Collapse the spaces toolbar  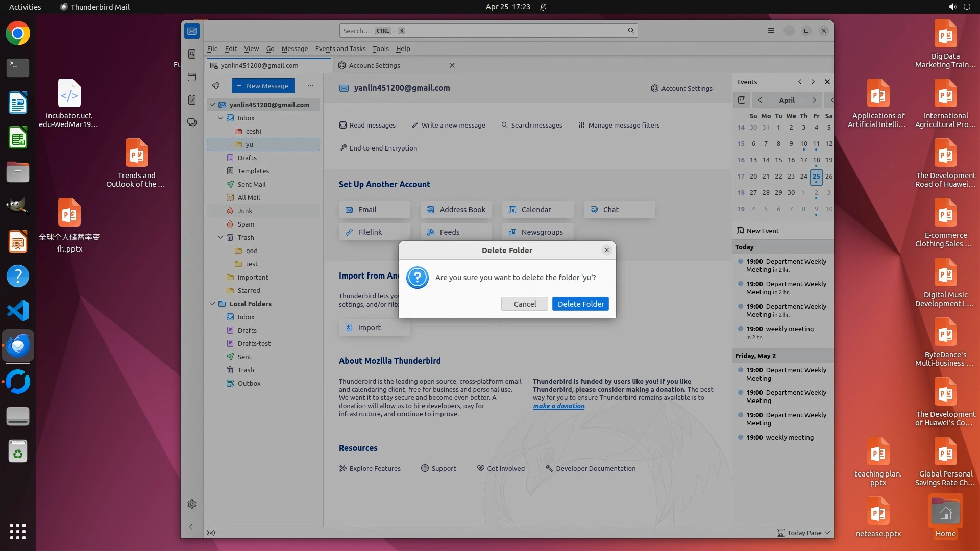(192, 527)
